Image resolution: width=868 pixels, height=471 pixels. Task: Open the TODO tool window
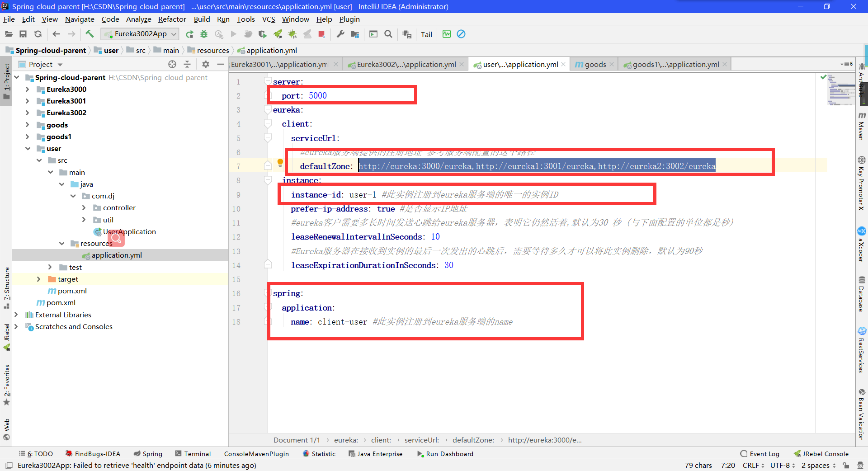36,454
